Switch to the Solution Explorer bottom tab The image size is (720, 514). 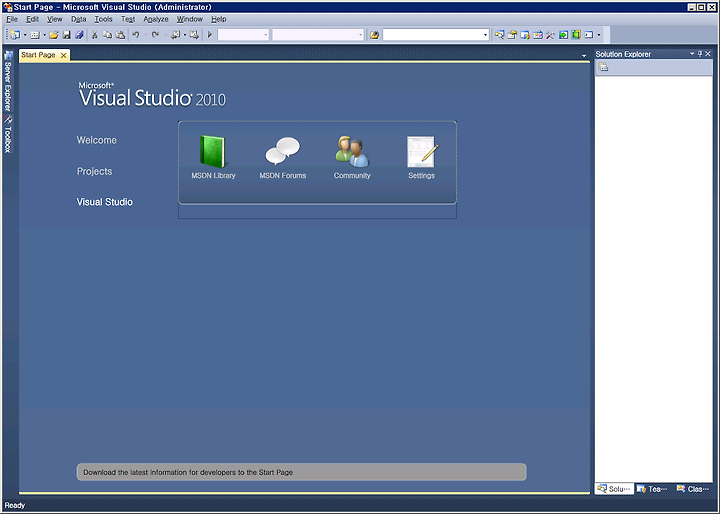pyautogui.click(x=614, y=489)
